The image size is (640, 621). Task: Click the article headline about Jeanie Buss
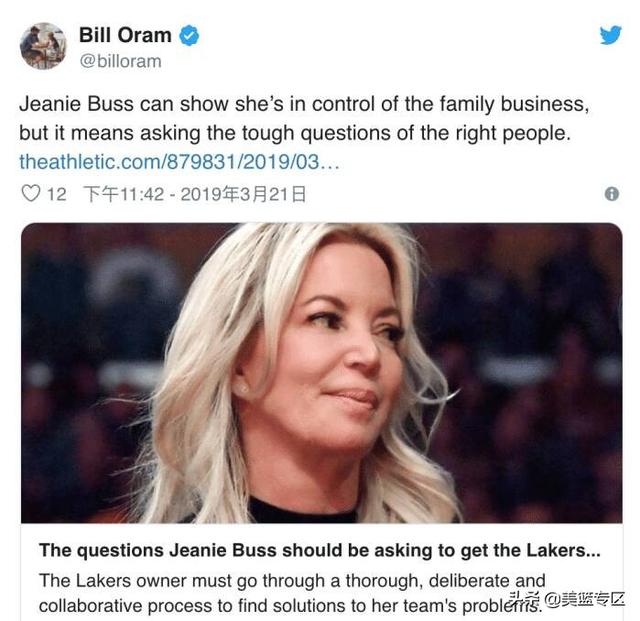tap(320, 550)
